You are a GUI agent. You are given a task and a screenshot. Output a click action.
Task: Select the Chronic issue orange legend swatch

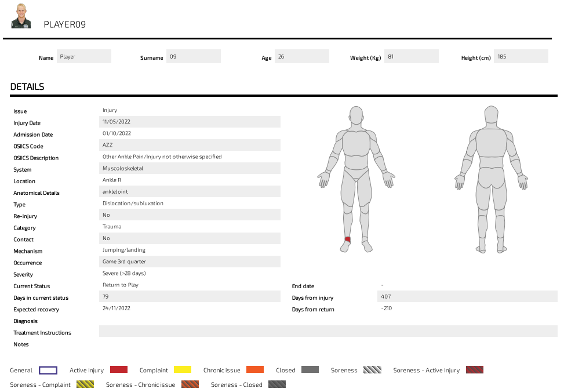pos(254,370)
